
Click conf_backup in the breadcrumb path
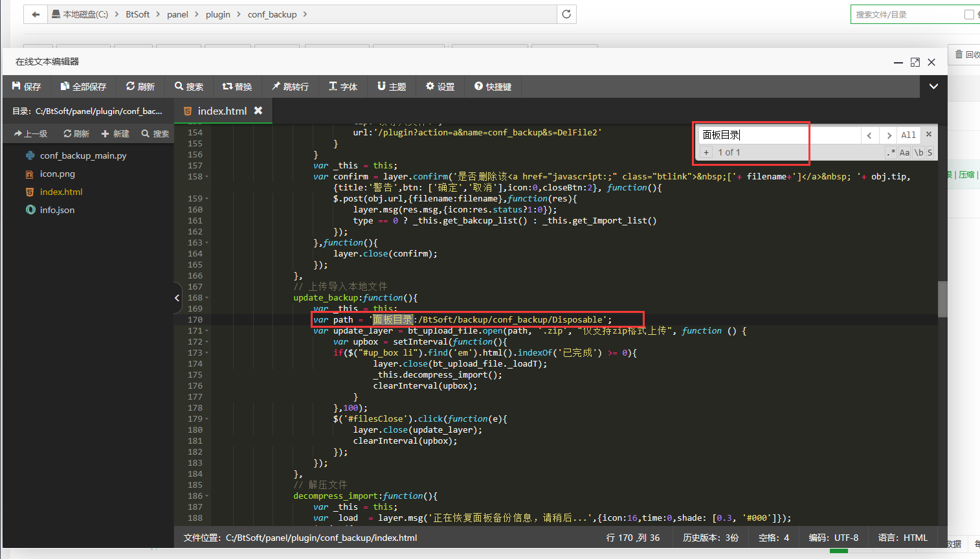tap(272, 14)
